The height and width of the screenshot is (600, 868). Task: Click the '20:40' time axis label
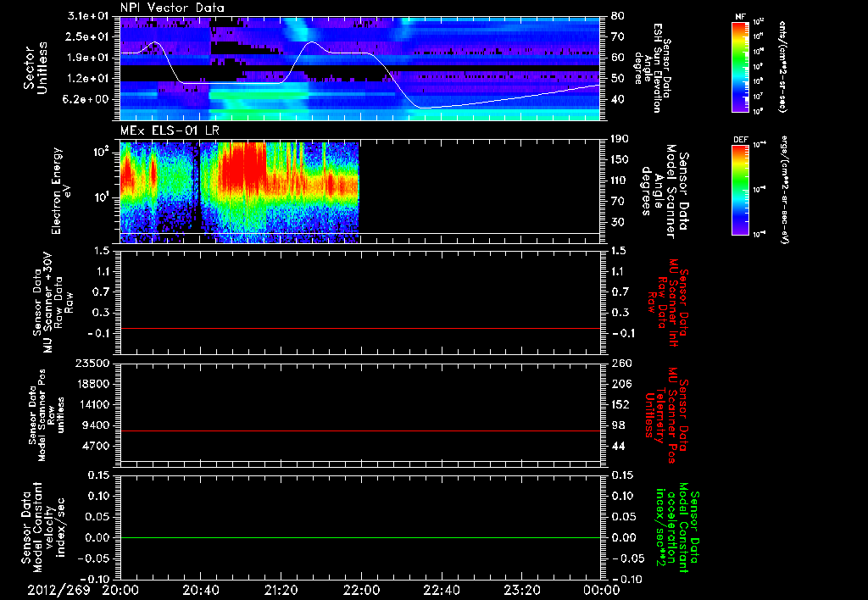[x=200, y=590]
